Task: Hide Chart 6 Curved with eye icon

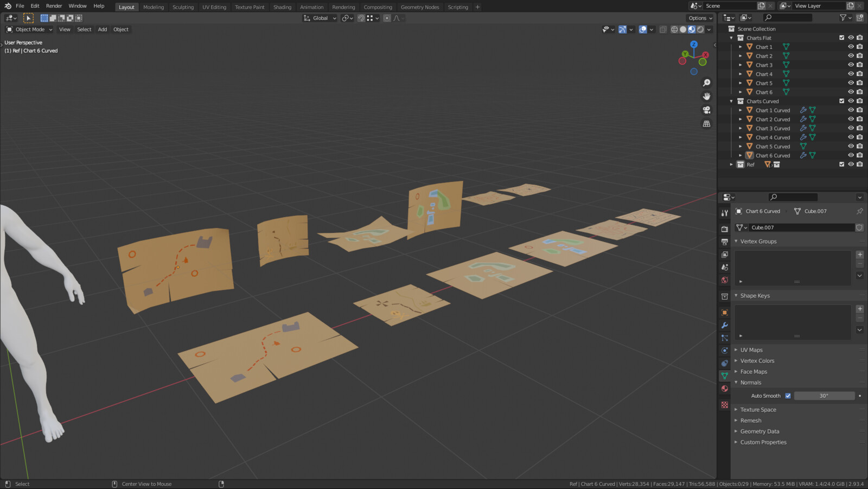Action: [x=851, y=155]
